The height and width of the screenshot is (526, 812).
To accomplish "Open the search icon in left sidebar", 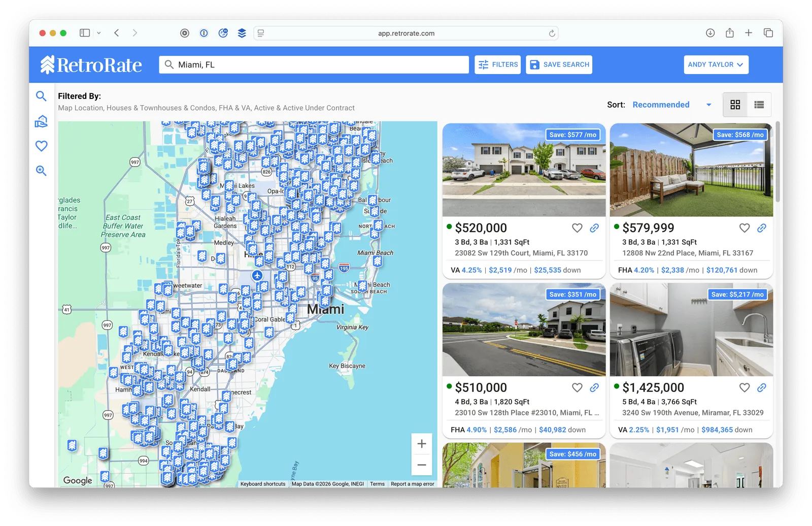I will (41, 96).
